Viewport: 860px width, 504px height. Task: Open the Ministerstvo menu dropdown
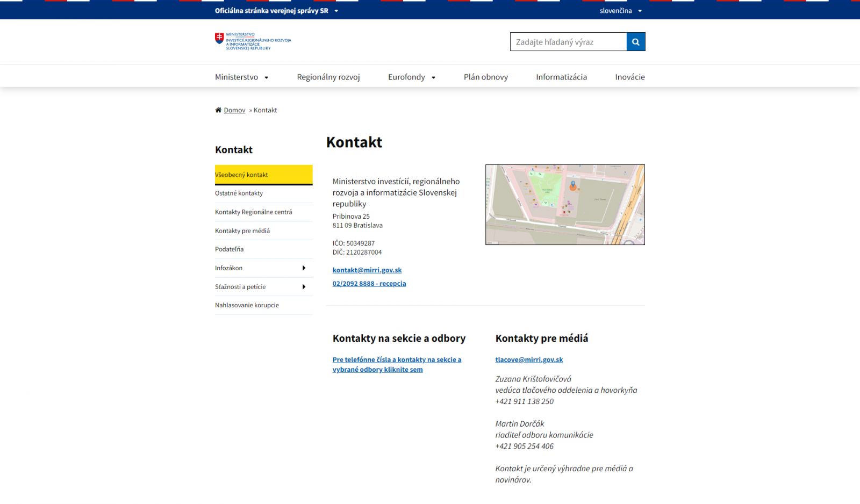[241, 77]
